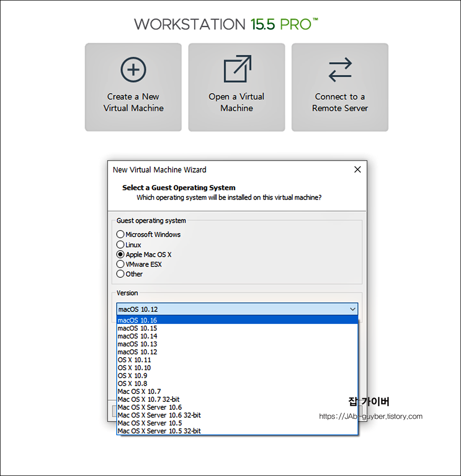Select OS X 10.8 version entry
461x476 pixels.
pyautogui.click(x=237, y=384)
